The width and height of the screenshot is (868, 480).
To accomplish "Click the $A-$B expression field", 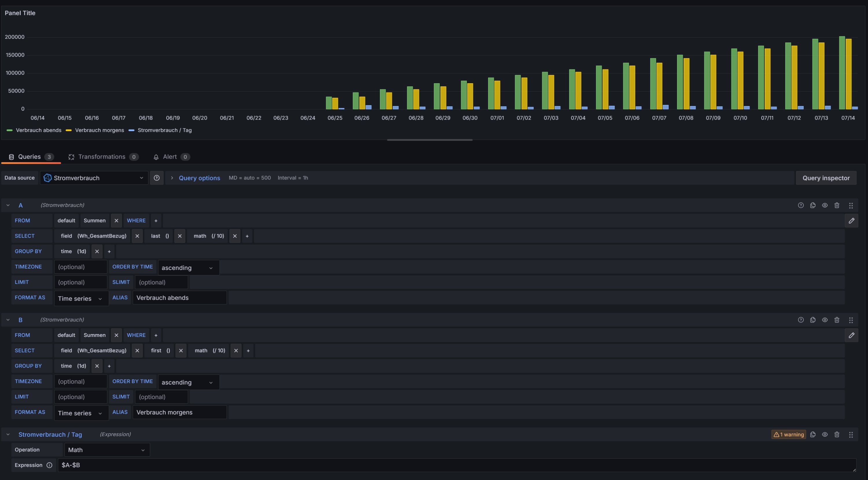I will 456,465.
